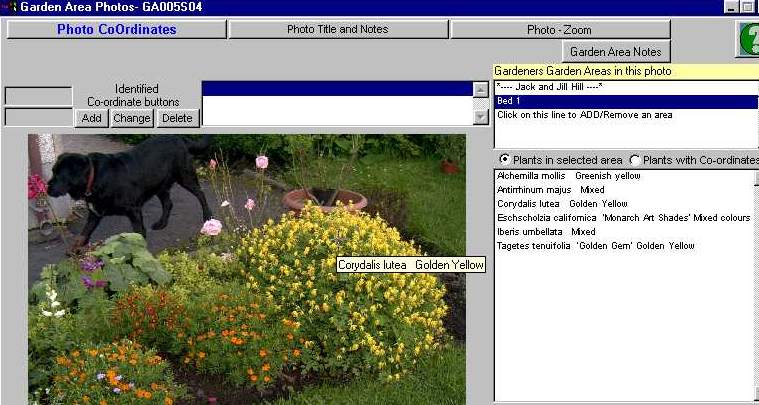The width and height of the screenshot is (759, 405).
Task: Click the Add co-ordinate button
Action: 91,118
